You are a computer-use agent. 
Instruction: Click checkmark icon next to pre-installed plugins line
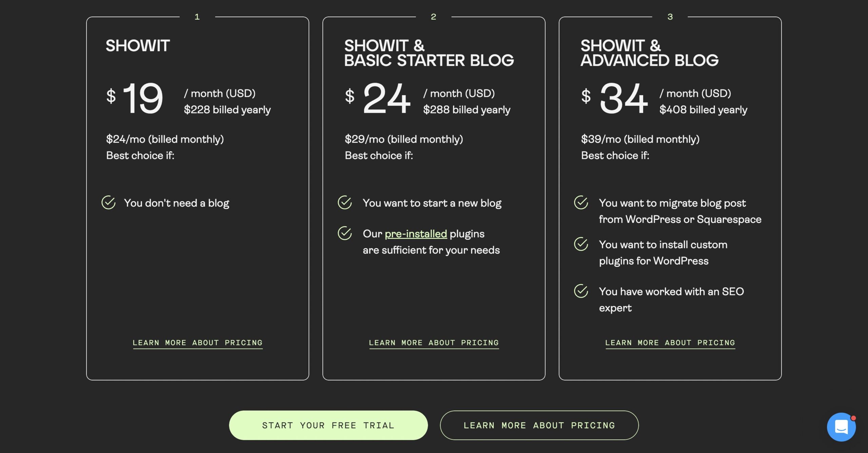coord(345,233)
